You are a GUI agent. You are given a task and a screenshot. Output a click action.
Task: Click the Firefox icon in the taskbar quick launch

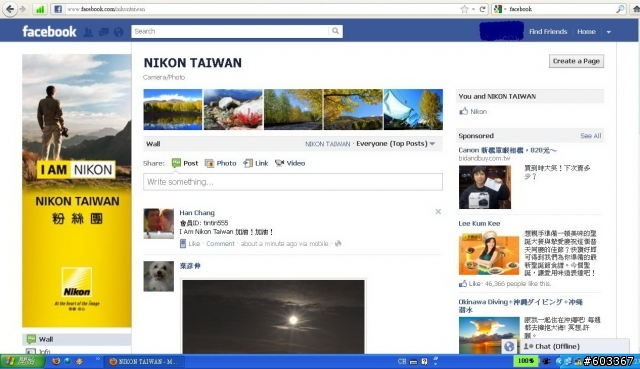click(56, 361)
